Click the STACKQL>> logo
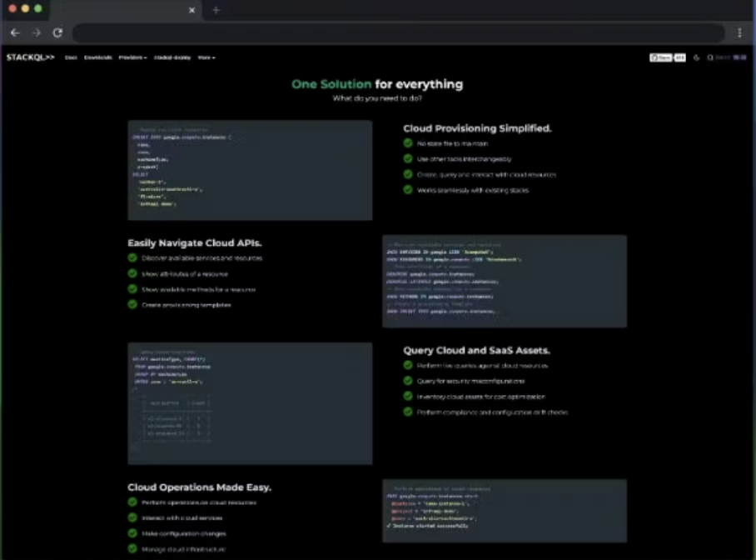The height and width of the screenshot is (560, 756). tap(30, 57)
